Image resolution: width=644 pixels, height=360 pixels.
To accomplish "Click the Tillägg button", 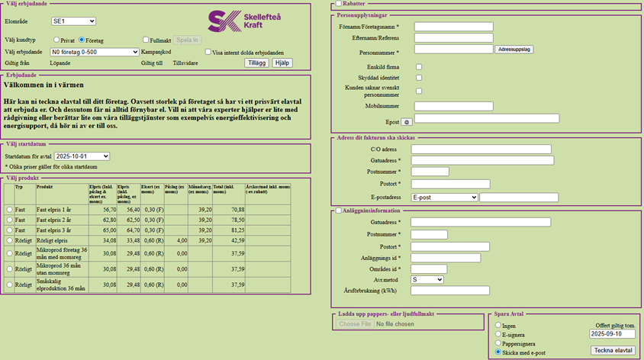I will (x=256, y=63).
